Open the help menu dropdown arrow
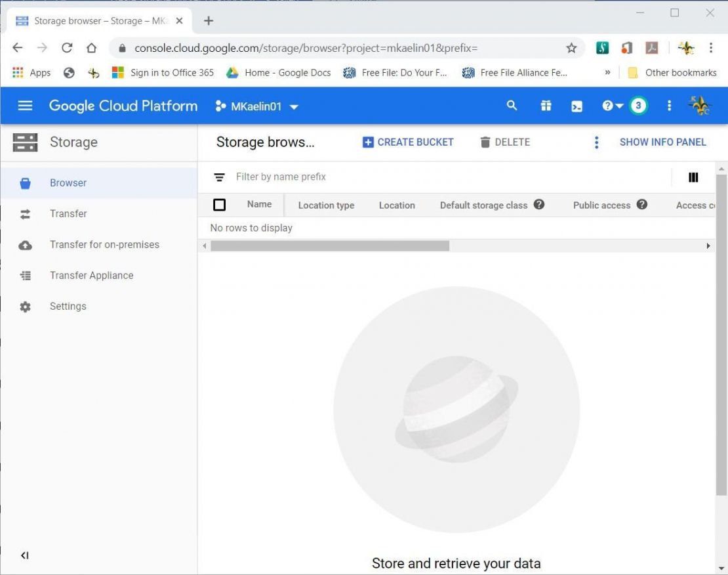Screen dimensions: 728x575 pyautogui.click(x=619, y=106)
